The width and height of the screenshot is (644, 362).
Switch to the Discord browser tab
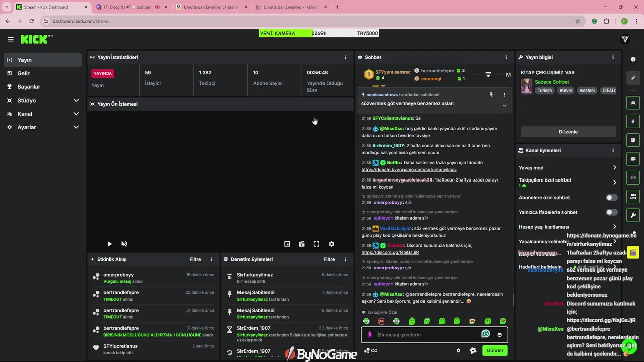pos(131,7)
